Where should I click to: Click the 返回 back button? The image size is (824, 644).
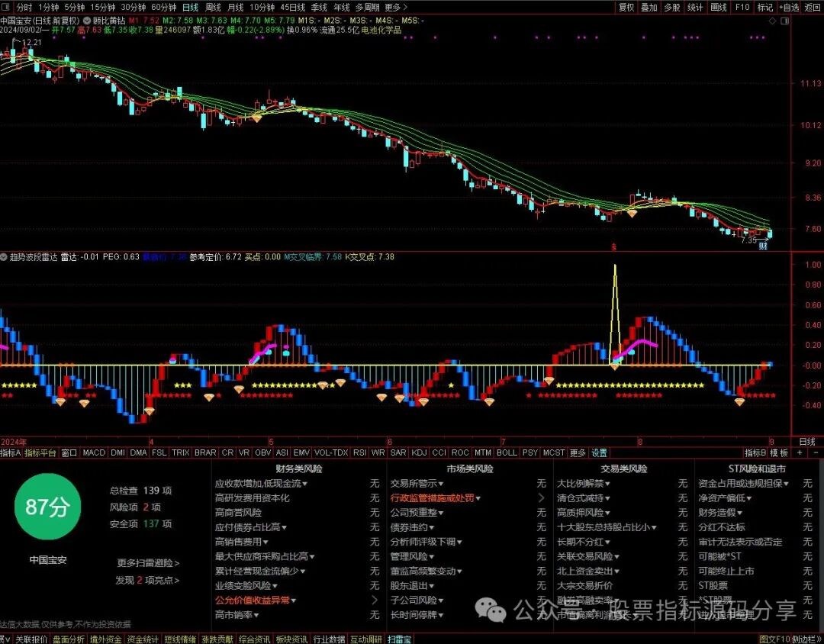pos(813,8)
